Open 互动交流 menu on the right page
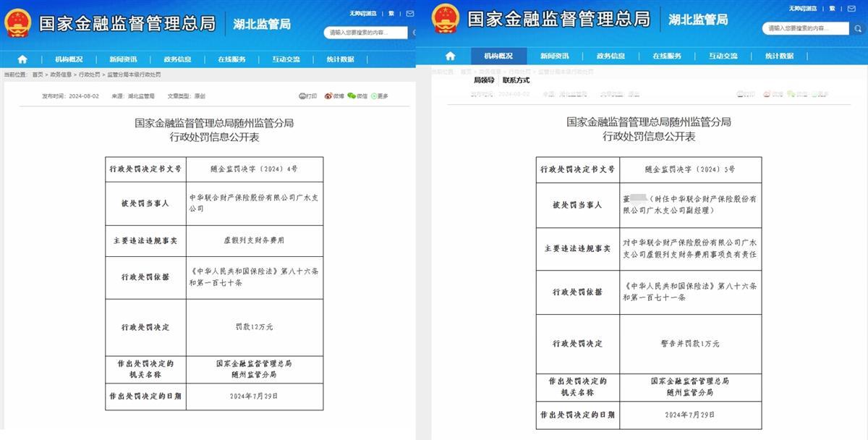Viewport: 868px width, 440px height. pyautogui.click(x=723, y=56)
